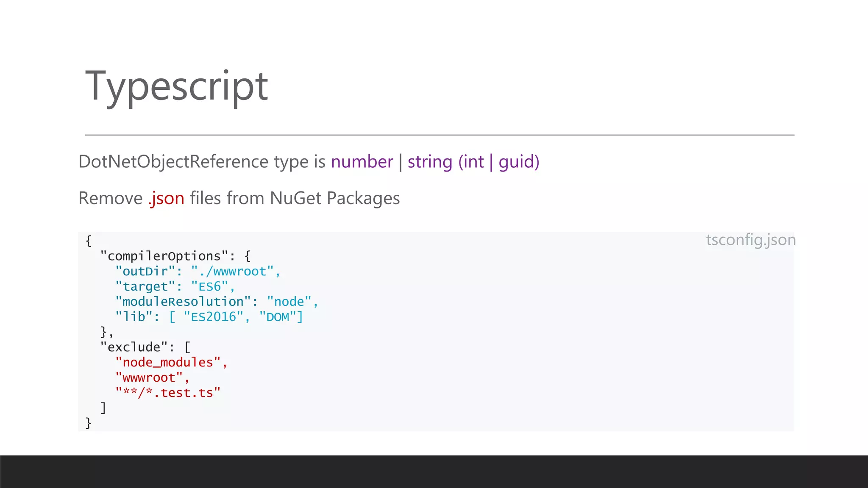
Task: Click the purple text "string"
Action: coord(430,162)
